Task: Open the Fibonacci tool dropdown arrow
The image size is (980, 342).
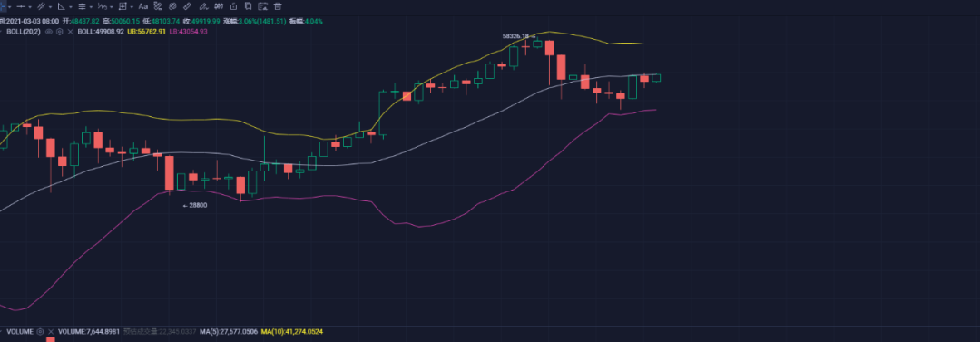Action: (92, 7)
